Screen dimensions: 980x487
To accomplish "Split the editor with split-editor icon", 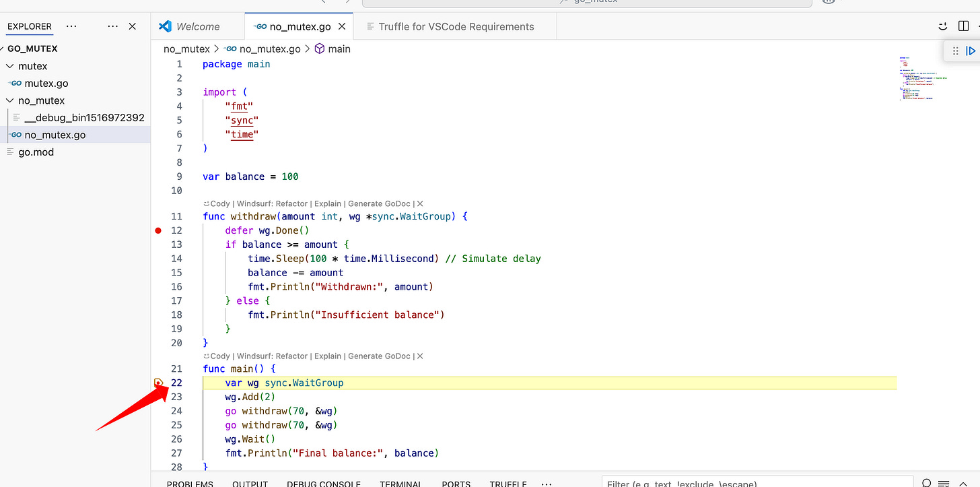I will pos(964,26).
